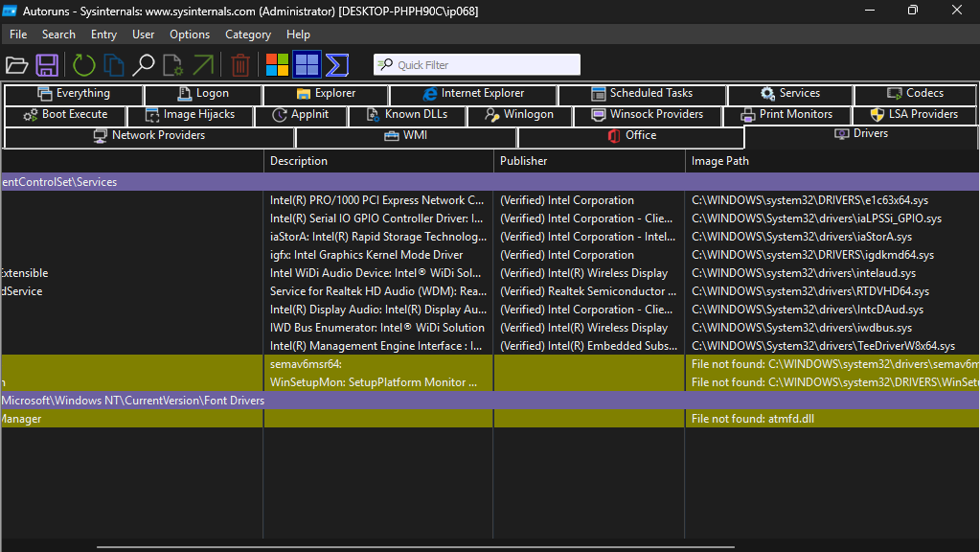The height and width of the screenshot is (552, 980).
Task: Click the red Delete trash icon
Action: click(x=240, y=65)
